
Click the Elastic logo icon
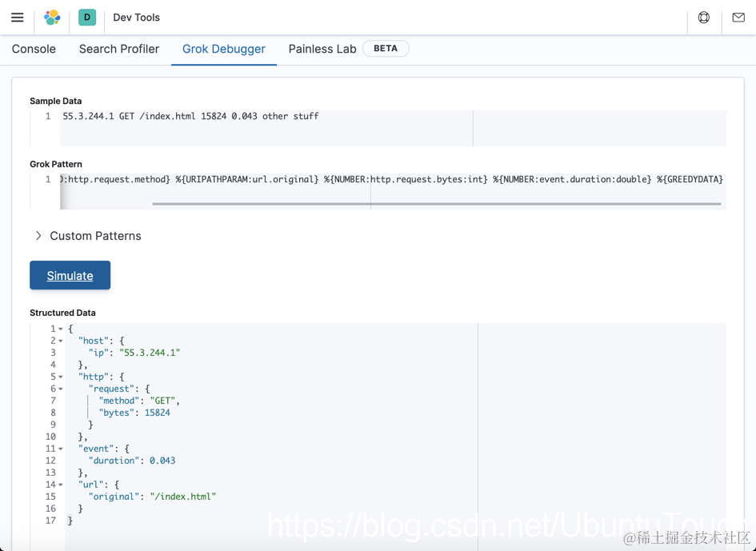point(52,18)
